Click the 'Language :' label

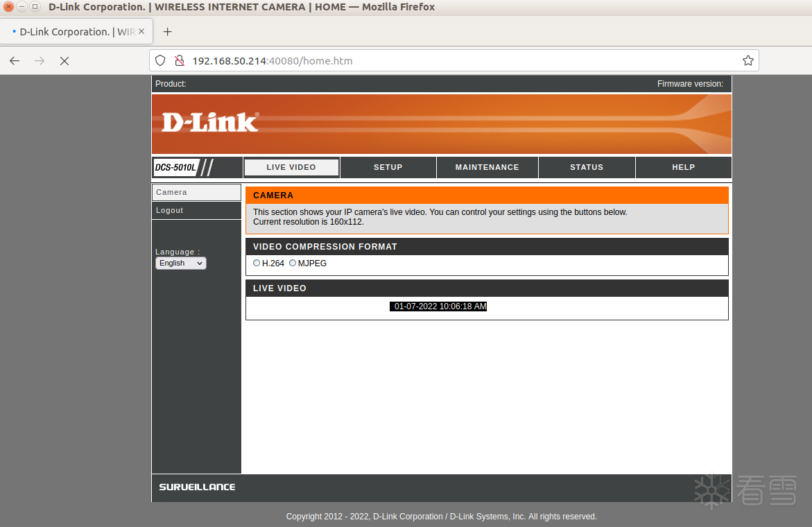(x=178, y=252)
